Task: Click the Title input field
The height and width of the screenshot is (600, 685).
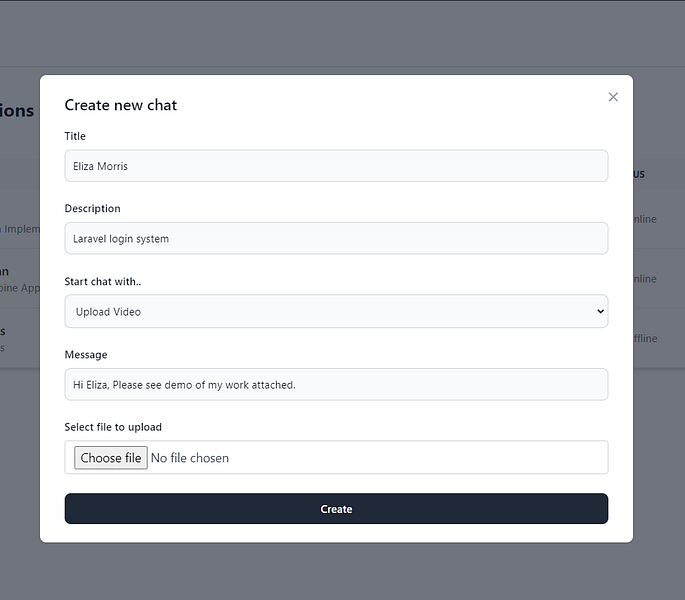Action: 336,166
